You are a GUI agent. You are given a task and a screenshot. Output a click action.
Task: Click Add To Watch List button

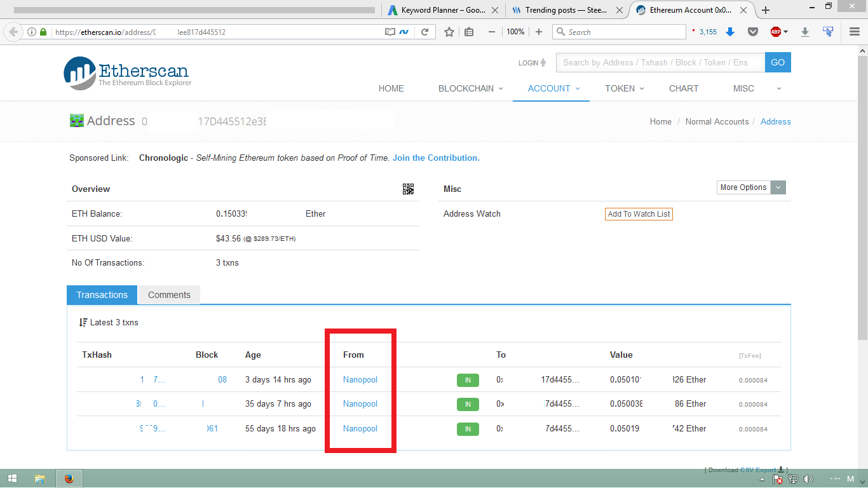pyautogui.click(x=639, y=214)
